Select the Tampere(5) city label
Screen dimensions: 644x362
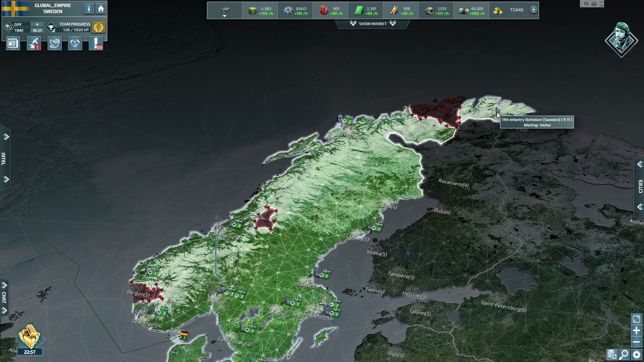click(401, 276)
